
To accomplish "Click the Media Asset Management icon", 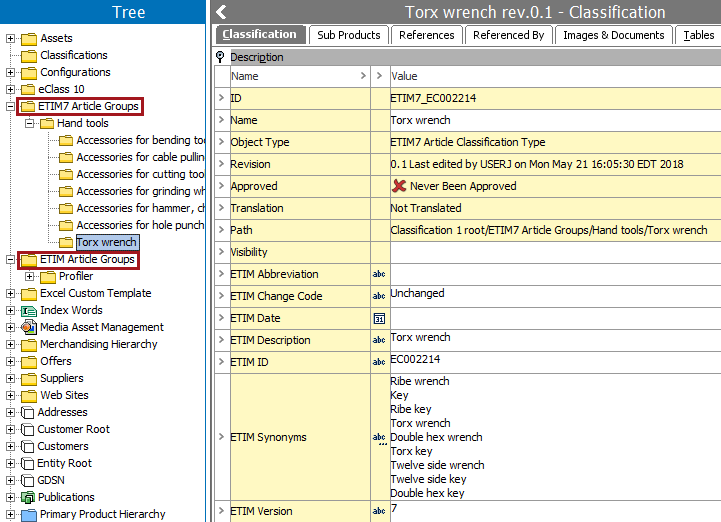I will pyautogui.click(x=28, y=327).
